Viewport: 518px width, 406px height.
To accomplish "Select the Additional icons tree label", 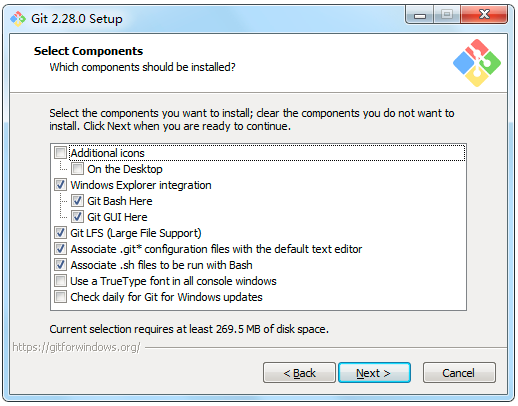I will click(x=107, y=153).
